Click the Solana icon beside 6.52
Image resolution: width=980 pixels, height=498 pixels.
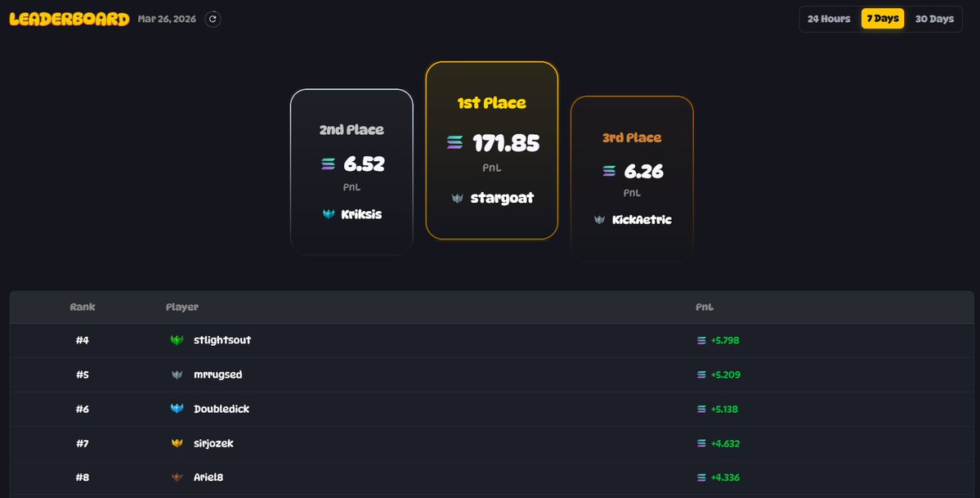click(328, 164)
